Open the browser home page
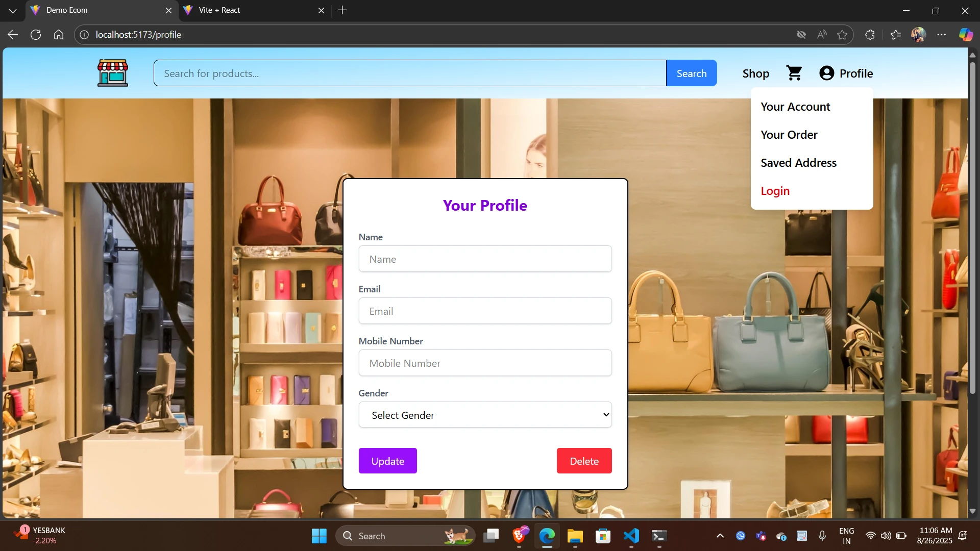Image resolution: width=980 pixels, height=551 pixels. [59, 35]
